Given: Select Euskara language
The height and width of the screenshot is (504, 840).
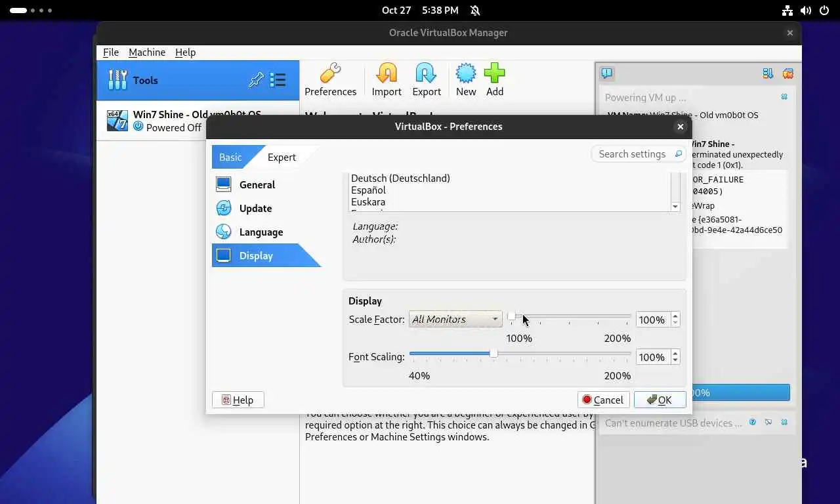Looking at the screenshot, I should point(368,201).
